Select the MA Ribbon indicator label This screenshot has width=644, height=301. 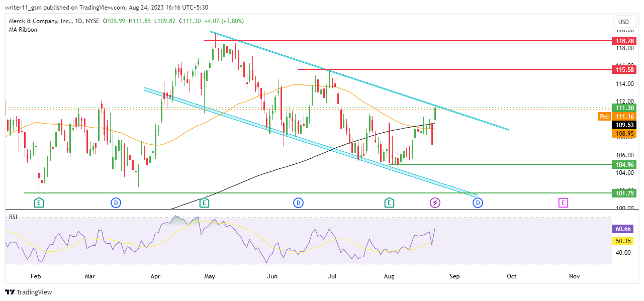click(23, 30)
